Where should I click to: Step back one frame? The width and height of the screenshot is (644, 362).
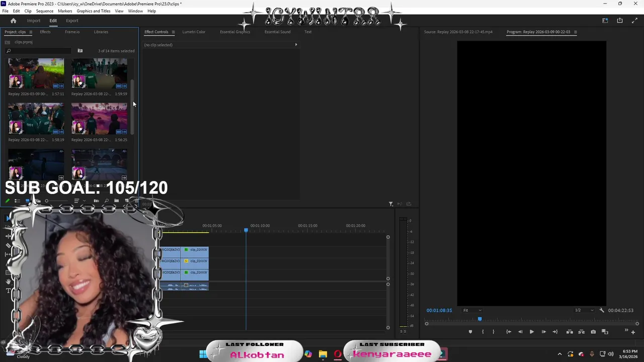coord(520,332)
